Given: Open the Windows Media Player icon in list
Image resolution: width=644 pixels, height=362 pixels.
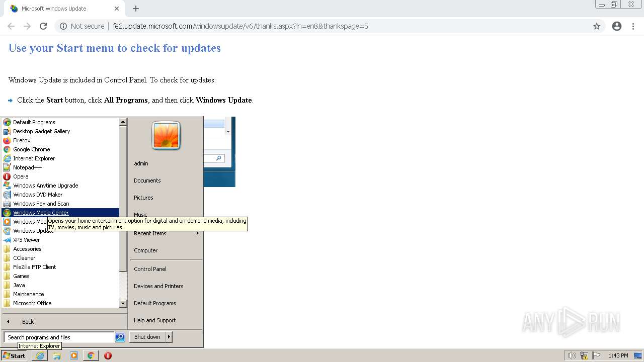Looking at the screenshot, I should [x=7, y=222].
